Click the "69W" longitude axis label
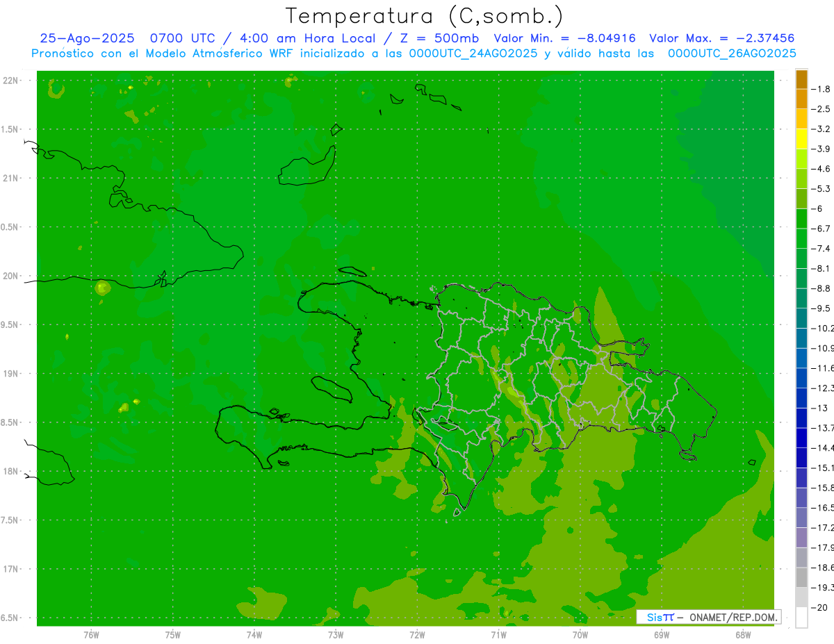 pyautogui.click(x=661, y=635)
